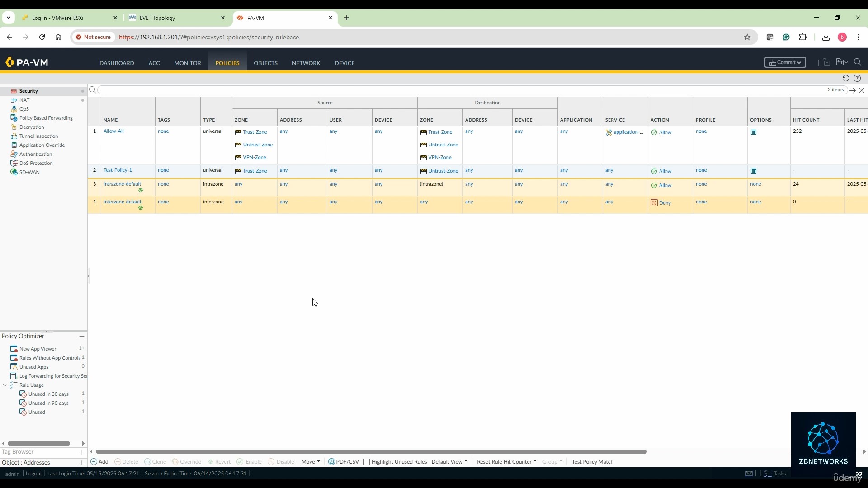868x488 pixels.
Task: Open the Allow-All rule link
Action: coord(113,131)
